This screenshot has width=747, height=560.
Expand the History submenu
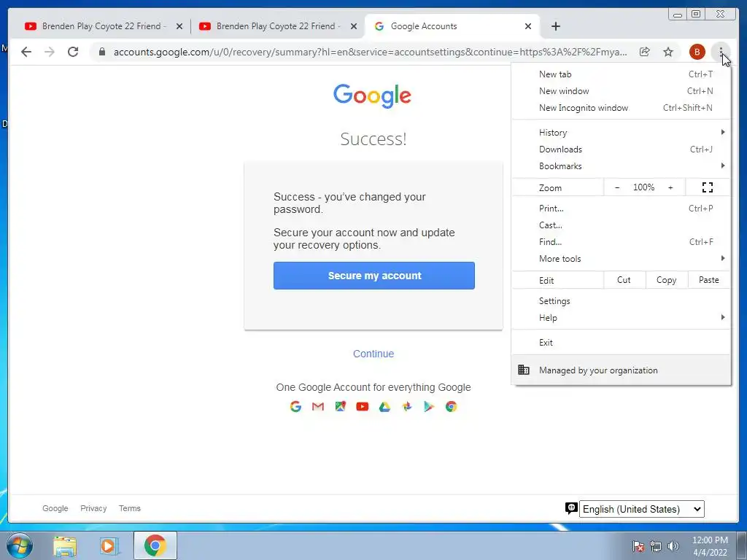(x=621, y=133)
